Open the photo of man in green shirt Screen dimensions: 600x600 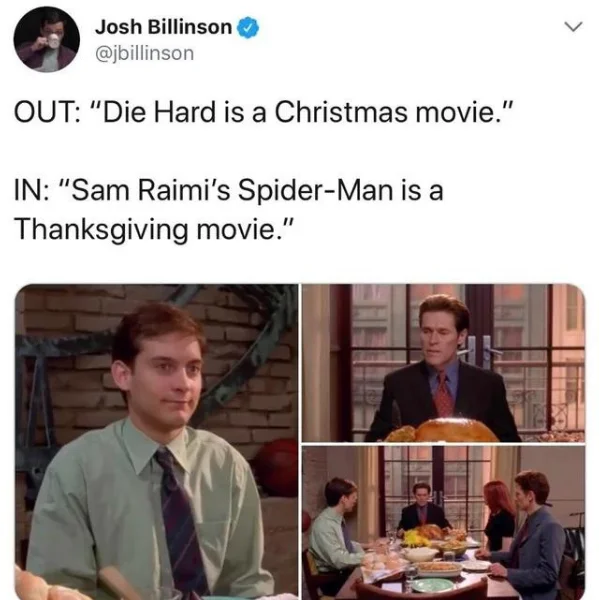click(x=156, y=442)
